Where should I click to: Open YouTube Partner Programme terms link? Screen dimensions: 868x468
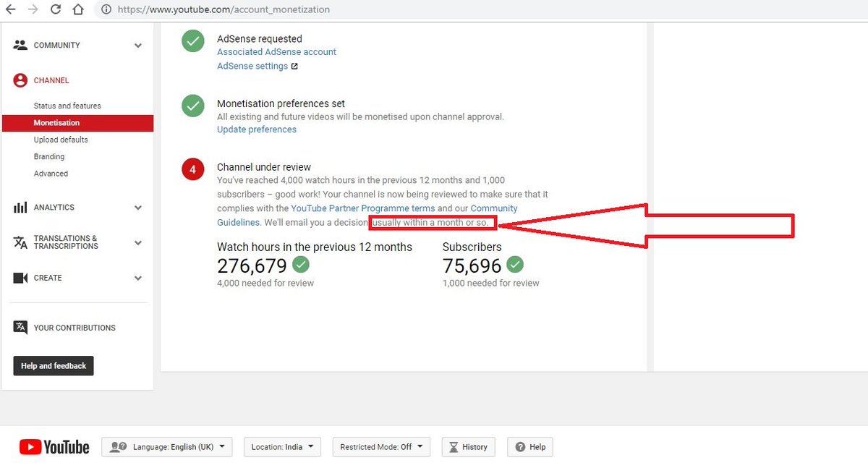pos(363,208)
